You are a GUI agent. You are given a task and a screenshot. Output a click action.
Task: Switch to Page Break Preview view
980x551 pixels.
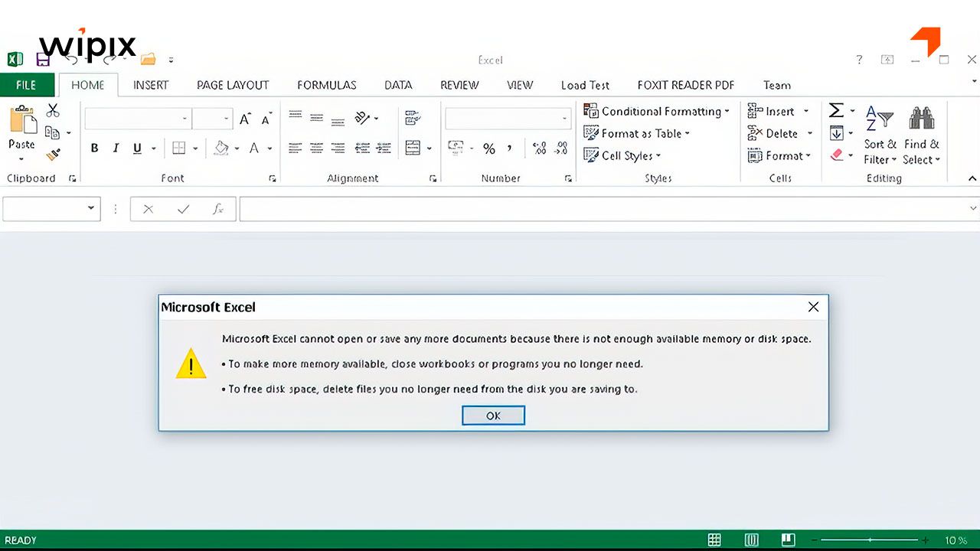[x=788, y=540]
